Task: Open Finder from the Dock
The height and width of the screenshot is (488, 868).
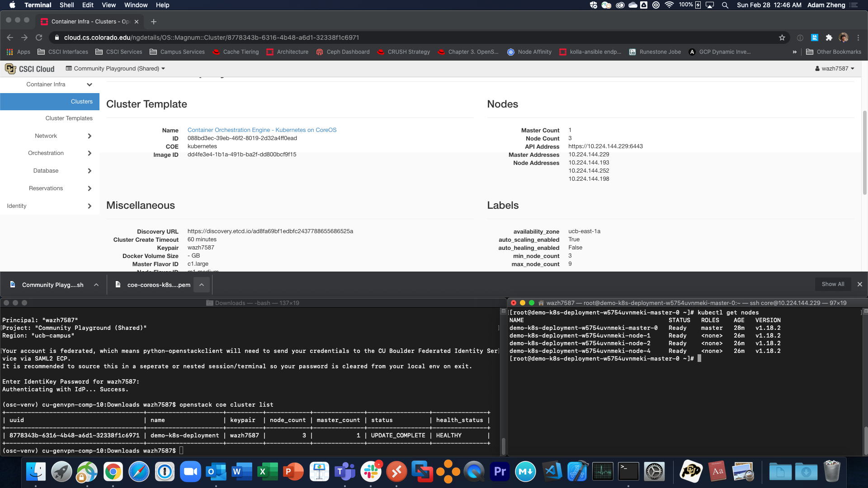Action: point(36,472)
